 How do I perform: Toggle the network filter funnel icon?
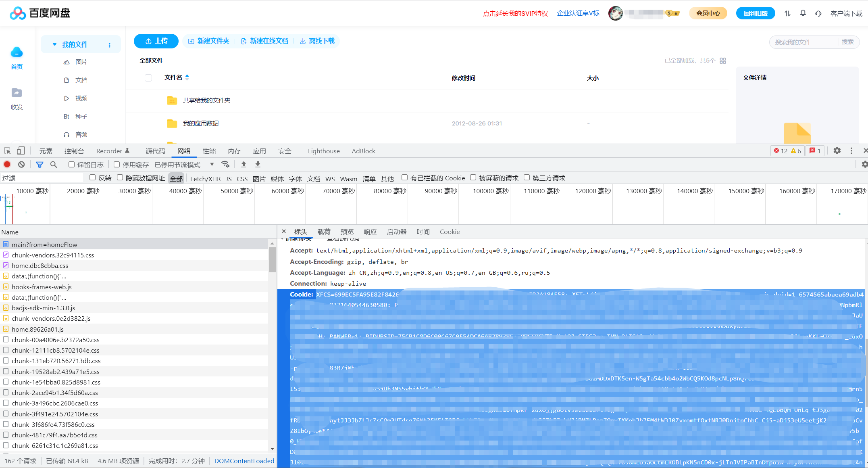(x=40, y=165)
